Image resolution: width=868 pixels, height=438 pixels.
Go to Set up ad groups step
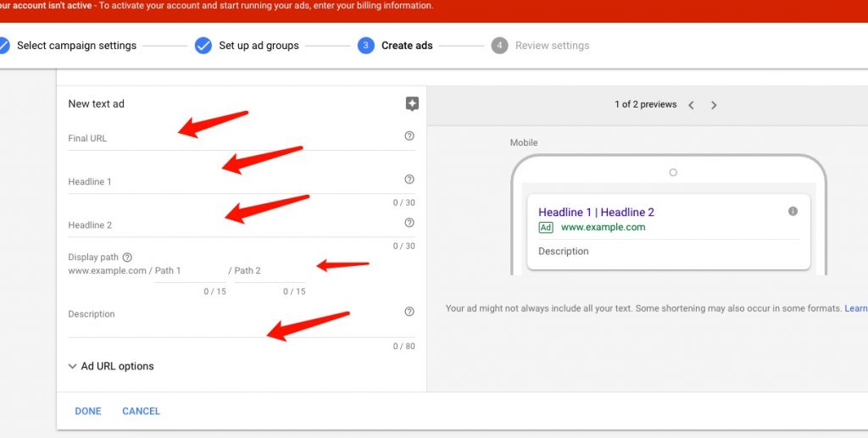[x=258, y=46]
